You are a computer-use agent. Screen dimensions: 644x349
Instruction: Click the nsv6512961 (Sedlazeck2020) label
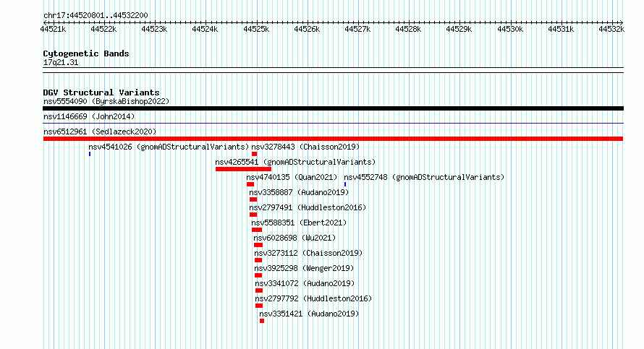(100, 132)
